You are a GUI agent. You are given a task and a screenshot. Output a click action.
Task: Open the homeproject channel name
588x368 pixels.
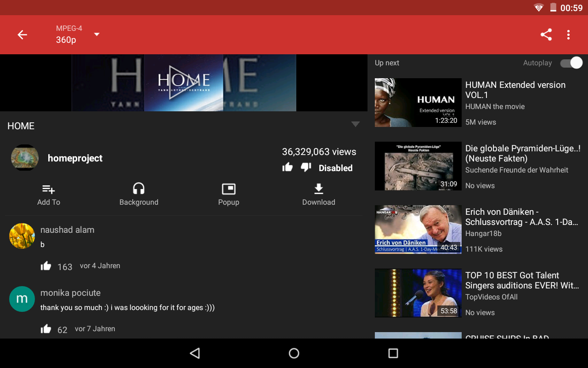click(75, 158)
